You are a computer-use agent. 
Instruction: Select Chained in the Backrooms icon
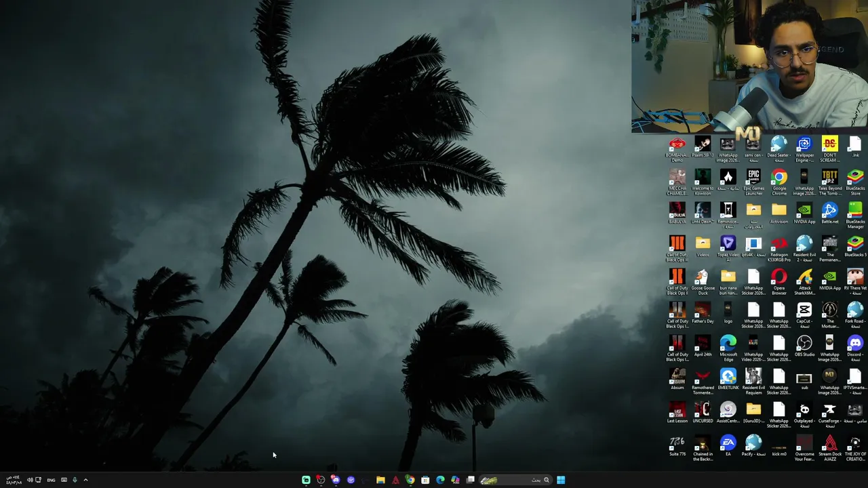703,448
